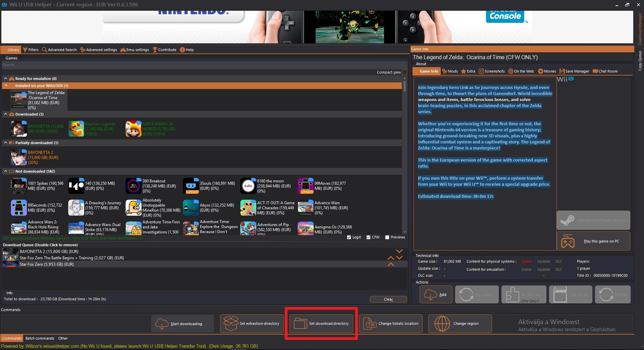Screen dimensions: 644x350
Task: Move Star Fox Zero Battle Begins down
Action: 399,258
